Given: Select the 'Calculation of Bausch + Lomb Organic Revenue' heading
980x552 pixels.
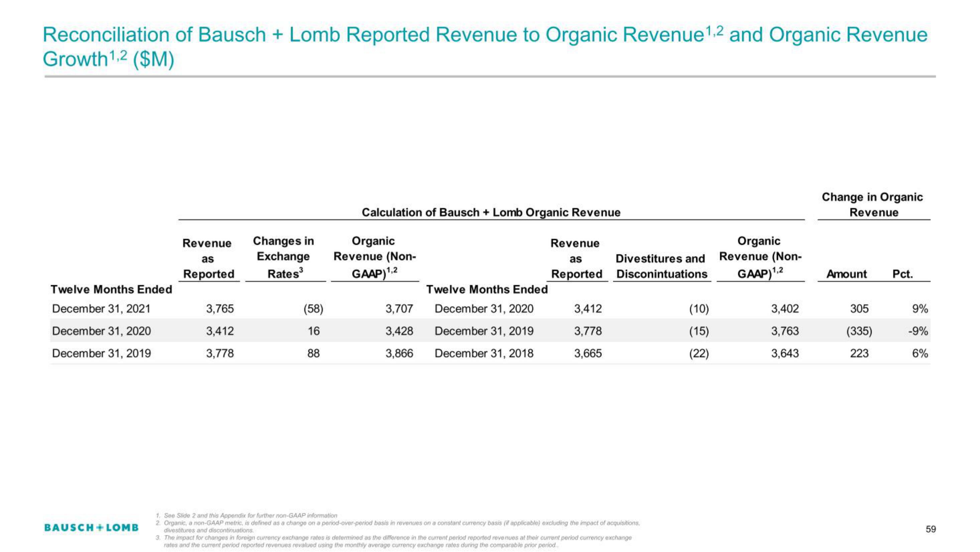Looking at the screenshot, I should [x=491, y=212].
